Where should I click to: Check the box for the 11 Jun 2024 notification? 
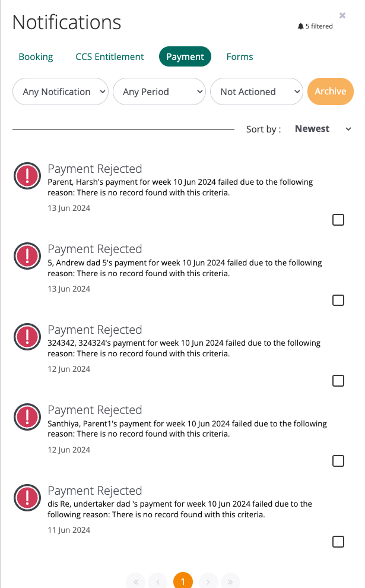click(338, 542)
